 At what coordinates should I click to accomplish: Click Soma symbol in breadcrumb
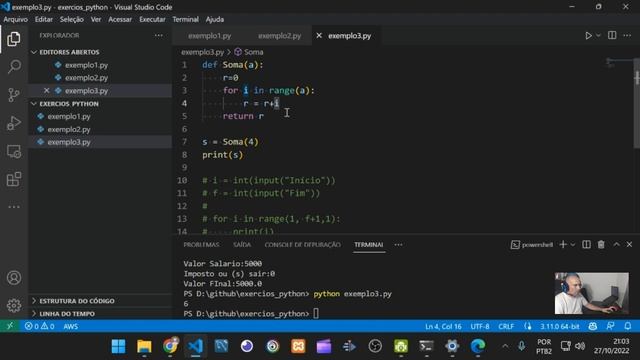pyautogui.click(x=249, y=52)
